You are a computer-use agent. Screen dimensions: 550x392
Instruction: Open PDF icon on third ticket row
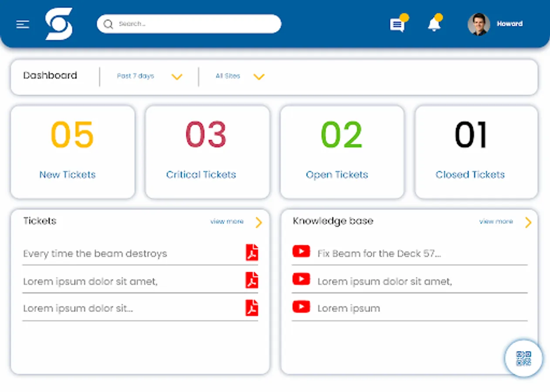252,308
